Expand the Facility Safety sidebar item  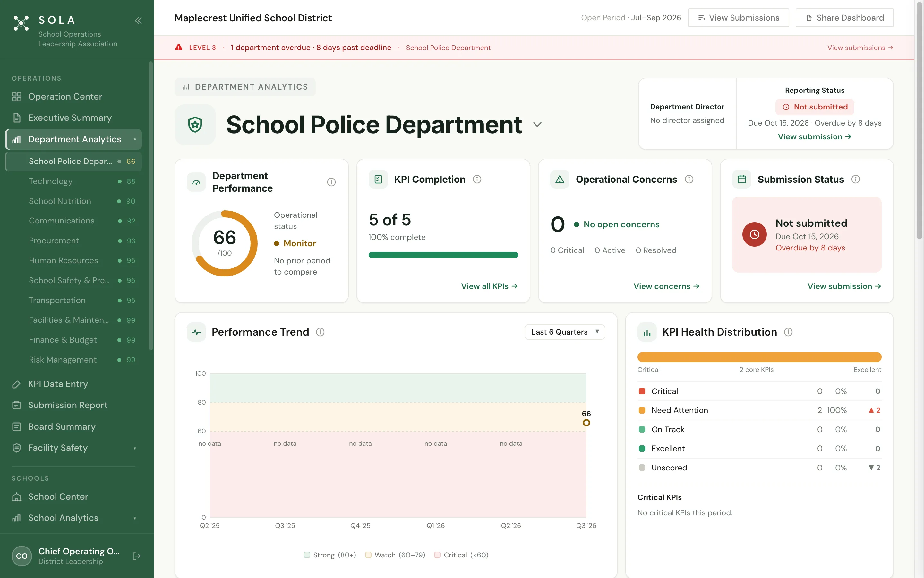135,448
